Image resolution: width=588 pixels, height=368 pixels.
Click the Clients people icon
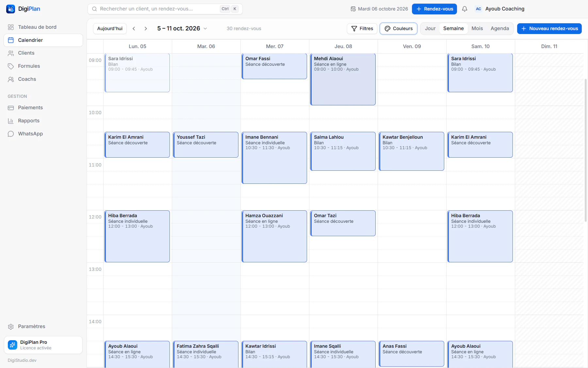[x=11, y=53]
